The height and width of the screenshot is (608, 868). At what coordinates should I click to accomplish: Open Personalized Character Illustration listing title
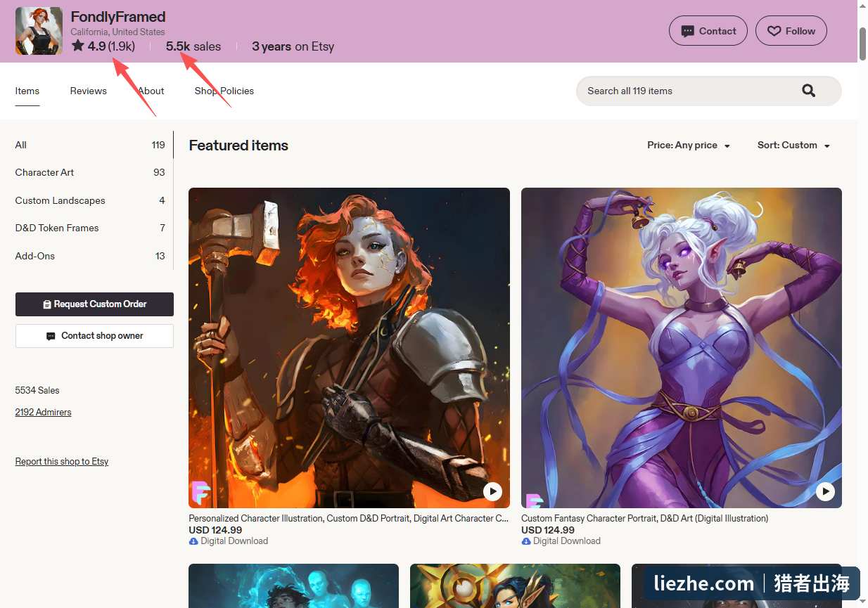(x=349, y=519)
